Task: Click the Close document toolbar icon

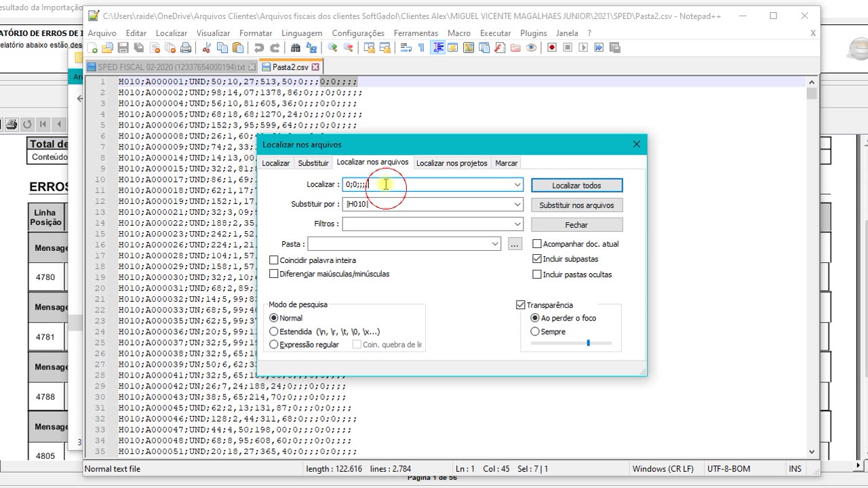Action: (x=155, y=47)
